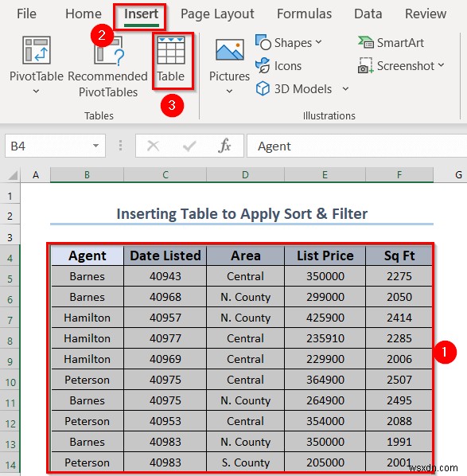This screenshot has height=476, width=467.
Task: Click the formula bar options dots handle
Action: click(120, 146)
